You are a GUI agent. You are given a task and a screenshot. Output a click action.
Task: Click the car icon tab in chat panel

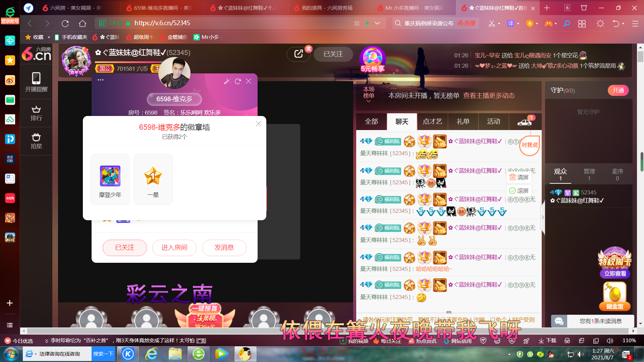[x=525, y=122]
